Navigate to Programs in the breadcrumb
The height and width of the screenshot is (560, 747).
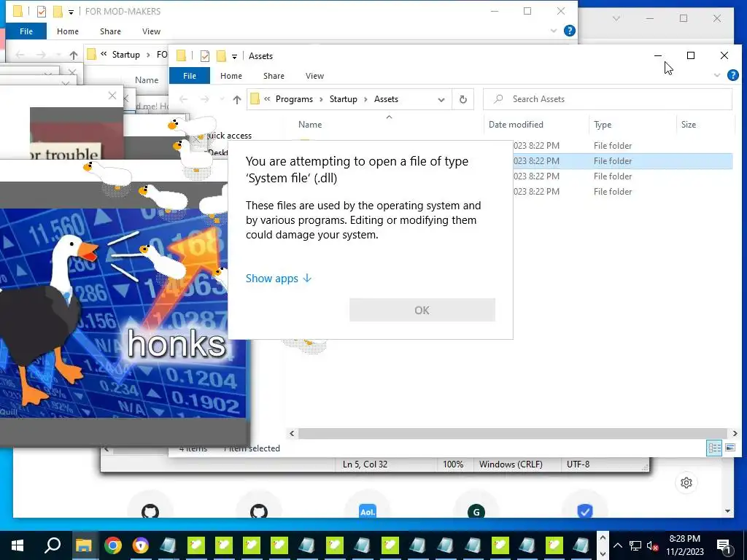[x=294, y=99]
